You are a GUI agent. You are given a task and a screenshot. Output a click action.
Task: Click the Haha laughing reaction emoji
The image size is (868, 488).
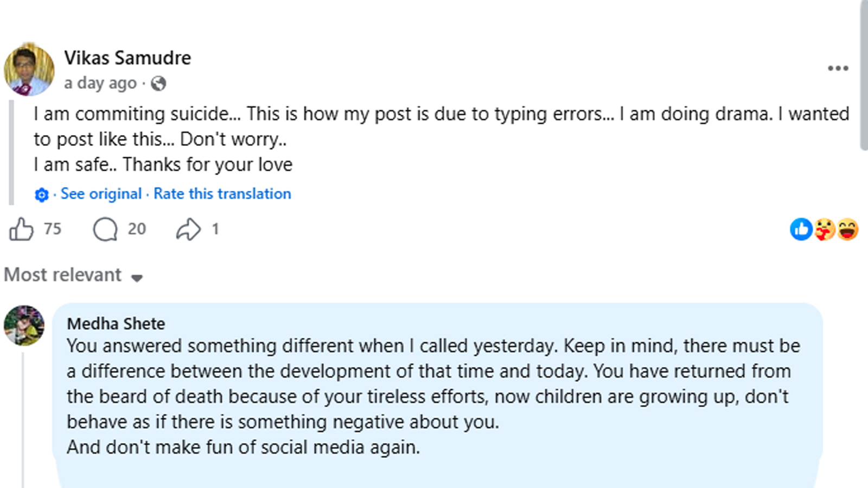(x=847, y=229)
